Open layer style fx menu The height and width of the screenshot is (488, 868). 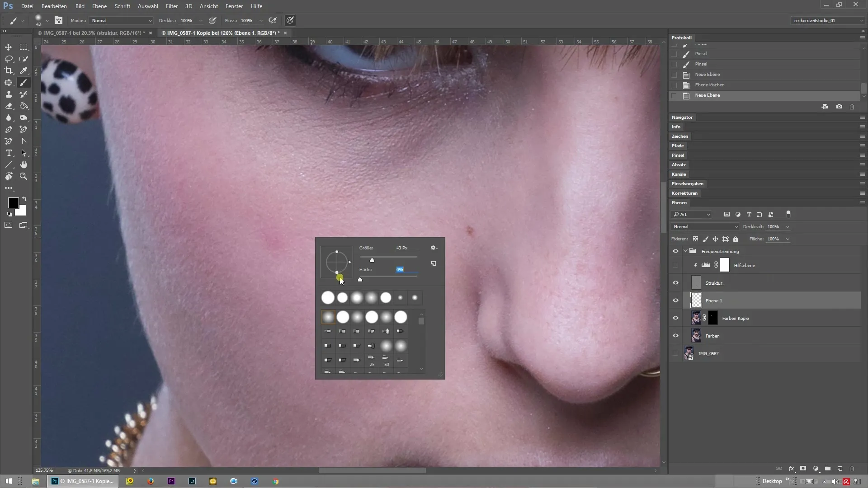click(791, 469)
